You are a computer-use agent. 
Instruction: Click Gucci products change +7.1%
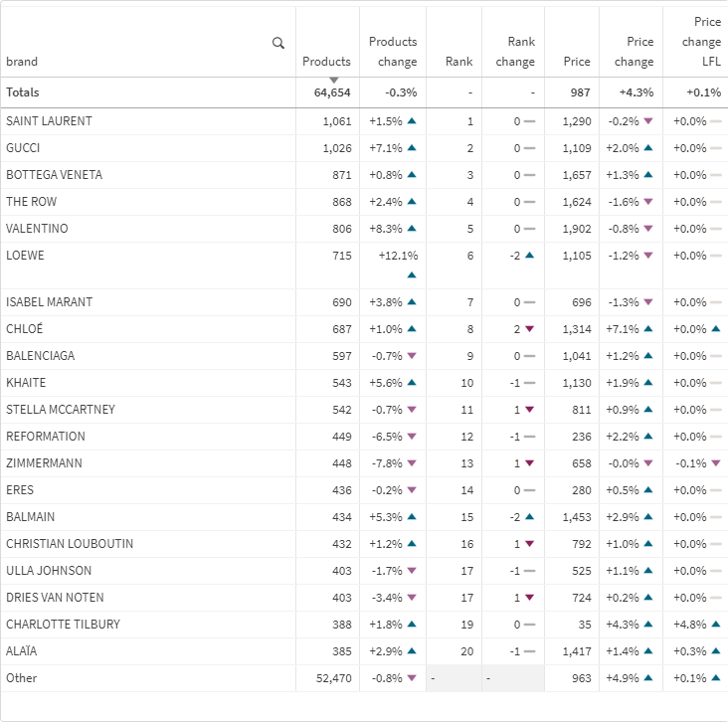click(386, 148)
